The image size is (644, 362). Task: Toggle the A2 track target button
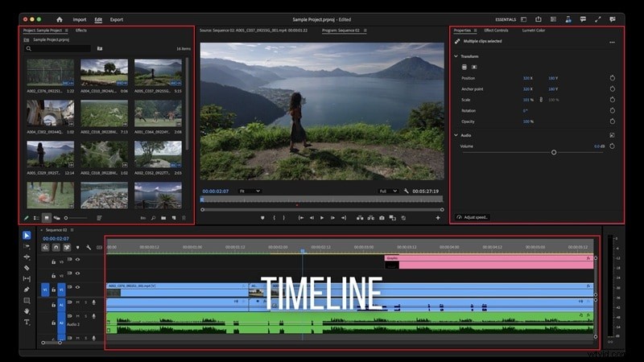click(61, 323)
